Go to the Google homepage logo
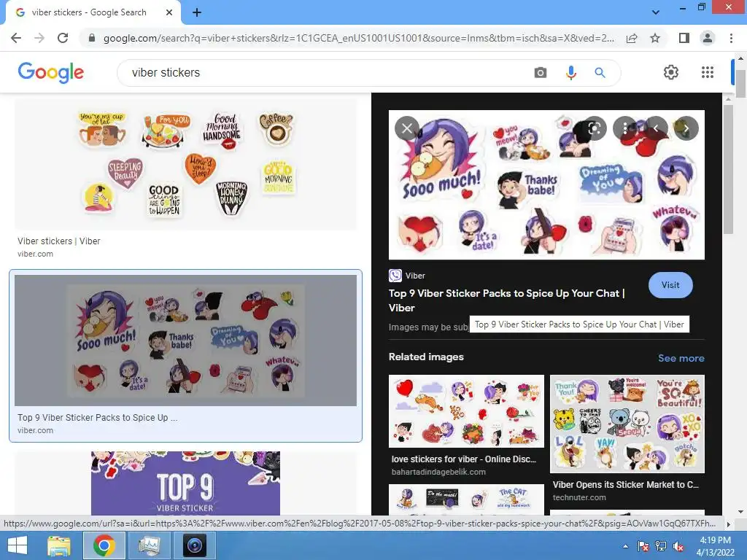Viewport: 747px width, 560px height. tap(51, 72)
